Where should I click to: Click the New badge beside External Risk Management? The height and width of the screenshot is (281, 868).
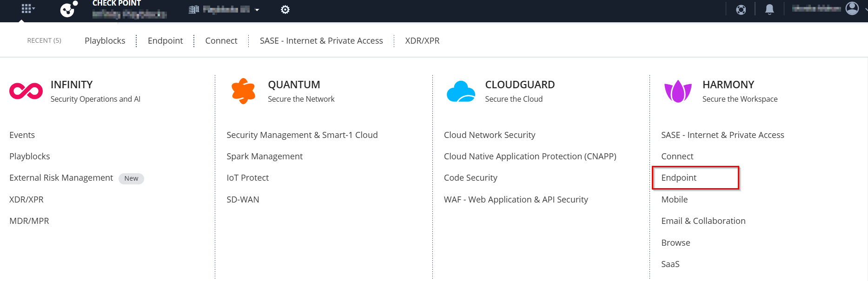[131, 178]
